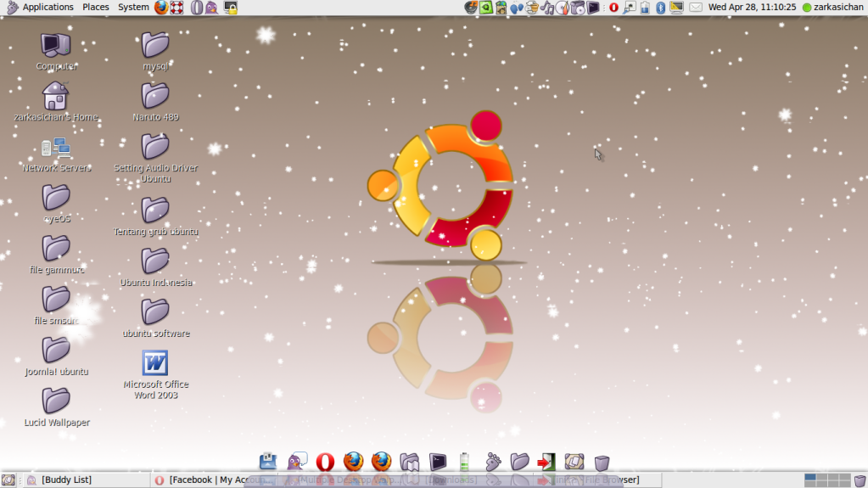Open the Terminal launcher in top panel

pos(593,7)
